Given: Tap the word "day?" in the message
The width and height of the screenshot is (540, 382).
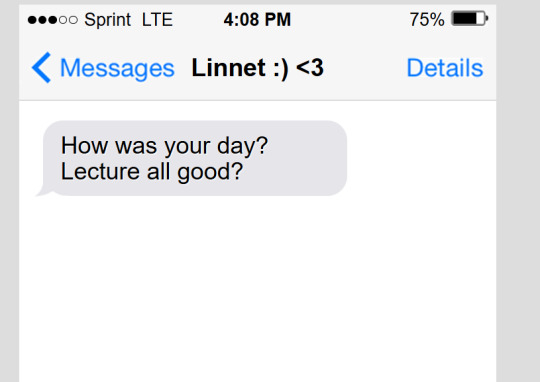Looking at the screenshot, I should coord(242,146).
